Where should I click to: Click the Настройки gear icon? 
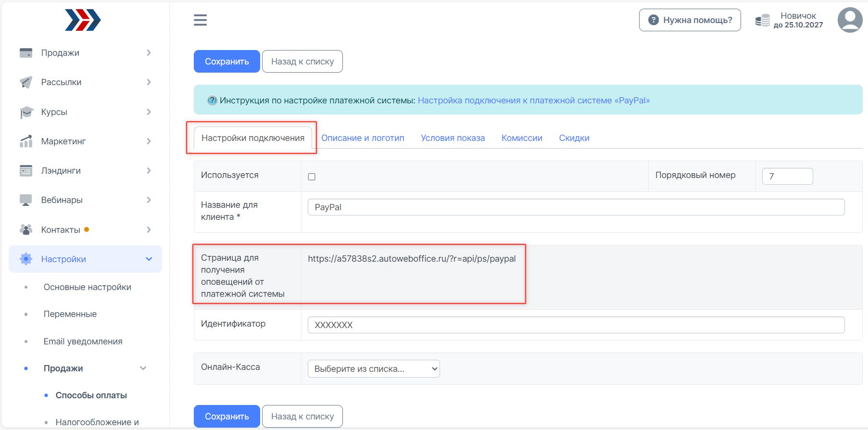tap(26, 259)
